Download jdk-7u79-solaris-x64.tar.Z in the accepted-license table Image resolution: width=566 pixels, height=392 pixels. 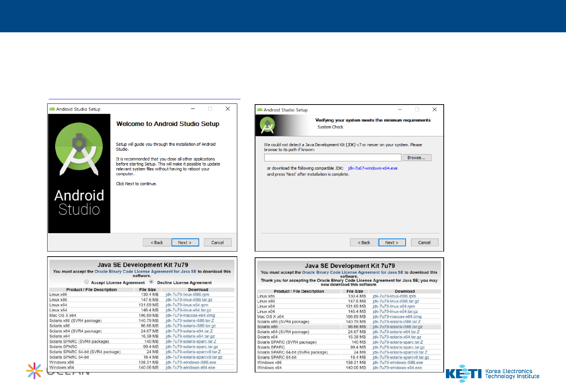pos(396,332)
